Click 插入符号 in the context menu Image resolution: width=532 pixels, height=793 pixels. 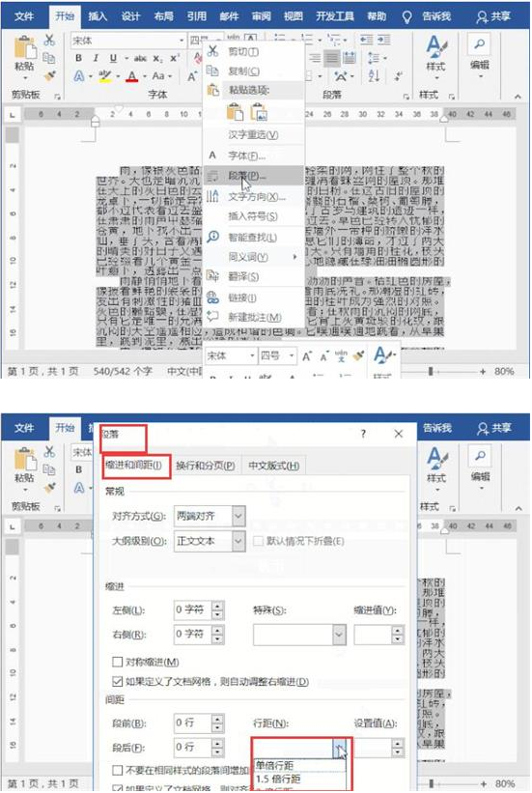252,216
